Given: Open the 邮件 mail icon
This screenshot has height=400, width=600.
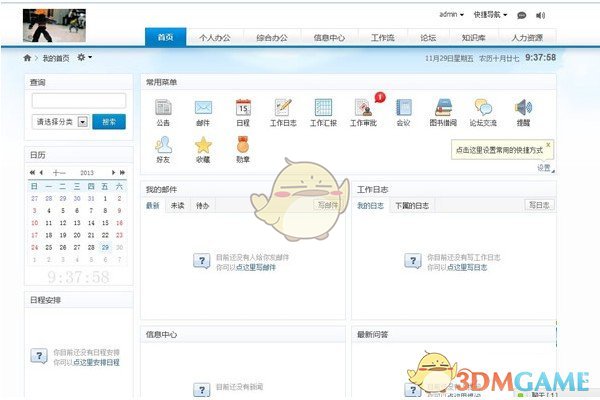Looking at the screenshot, I should [203, 108].
